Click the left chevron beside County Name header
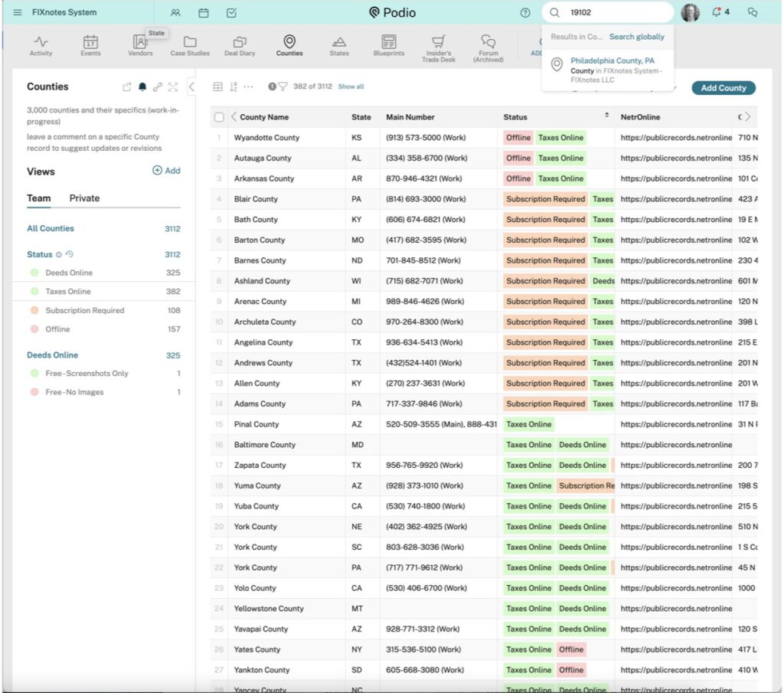Viewport: 784px width, 693px height. (234, 116)
